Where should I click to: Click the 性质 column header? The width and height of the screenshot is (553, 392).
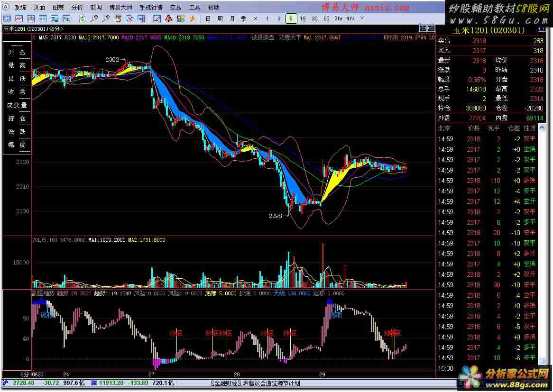(529, 128)
